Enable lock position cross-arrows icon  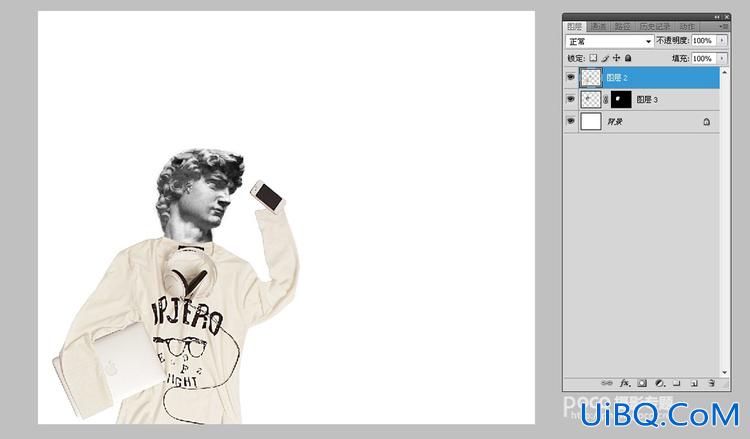coord(617,58)
